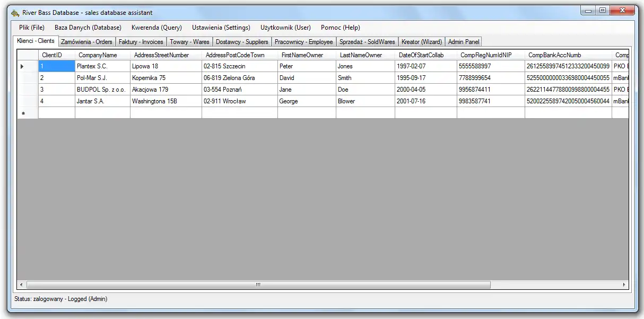Image resolution: width=644 pixels, height=319 pixels.
Task: Open the Baza Danych (Database) menu
Action: click(88, 28)
